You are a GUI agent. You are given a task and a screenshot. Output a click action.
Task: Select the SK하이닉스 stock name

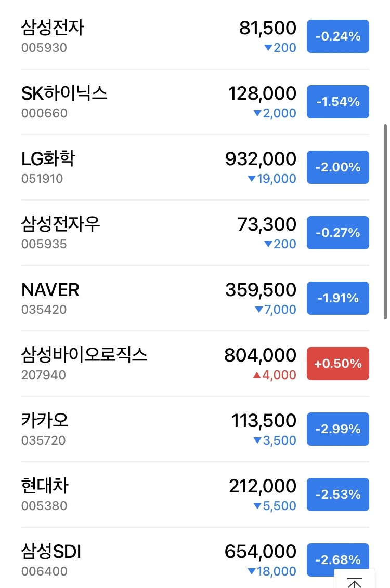pyautogui.click(x=64, y=93)
